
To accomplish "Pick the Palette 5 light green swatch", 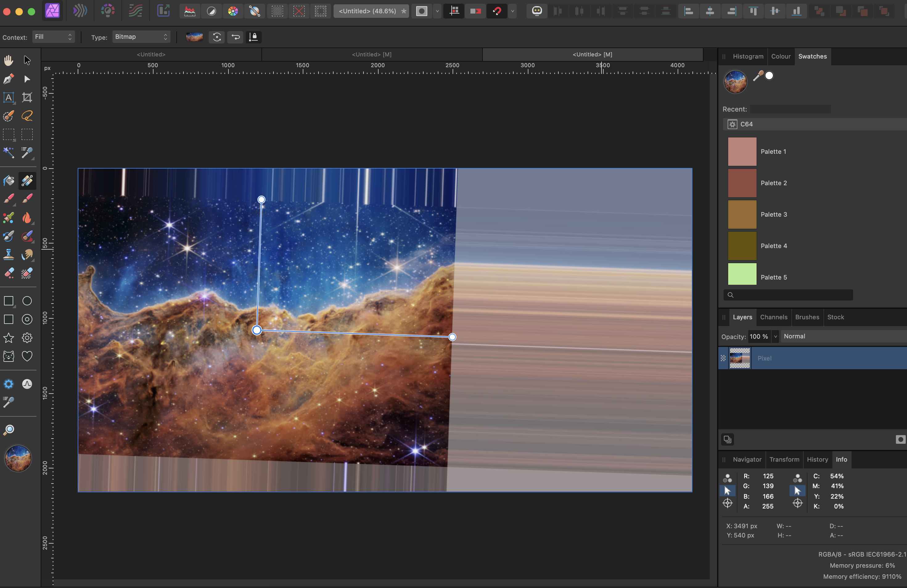I will tap(742, 274).
